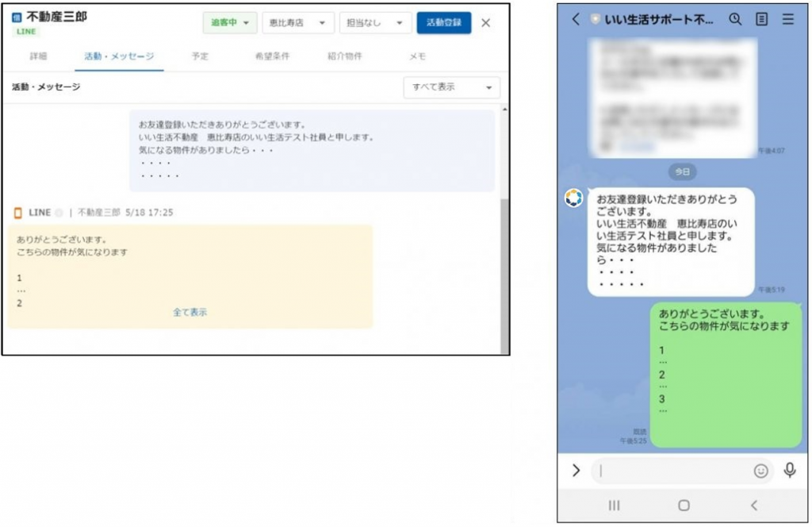Open the 追客中 status dropdown
Screen dimensions: 812x527
click(229, 23)
